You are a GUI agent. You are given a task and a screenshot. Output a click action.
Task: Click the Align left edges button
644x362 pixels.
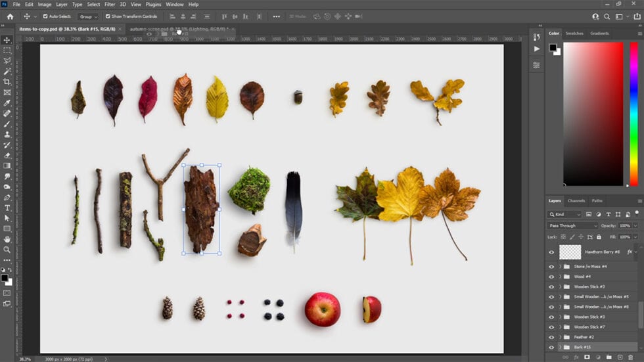[x=172, y=16]
